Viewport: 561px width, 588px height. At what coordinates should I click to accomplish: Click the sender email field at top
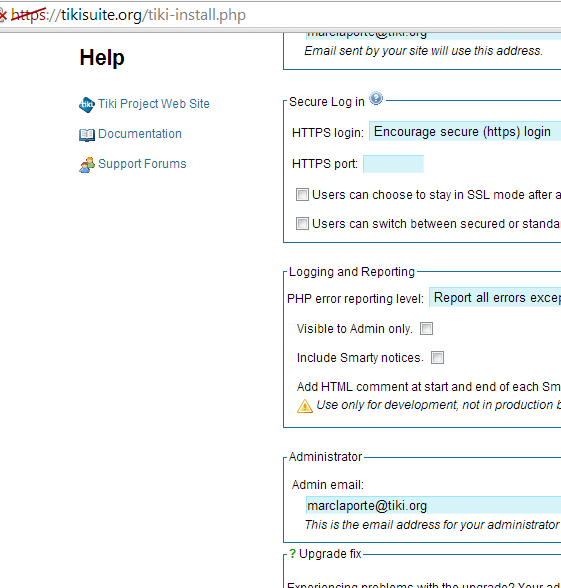tap(434, 36)
